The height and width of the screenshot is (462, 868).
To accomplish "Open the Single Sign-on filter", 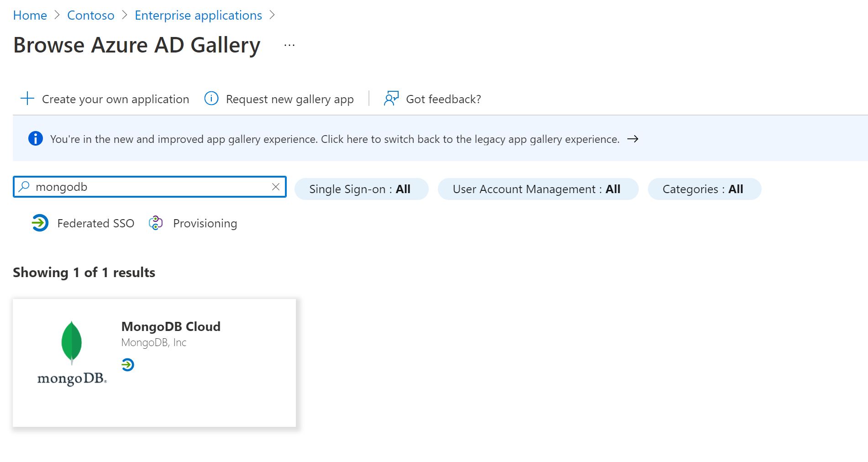I will 361,189.
